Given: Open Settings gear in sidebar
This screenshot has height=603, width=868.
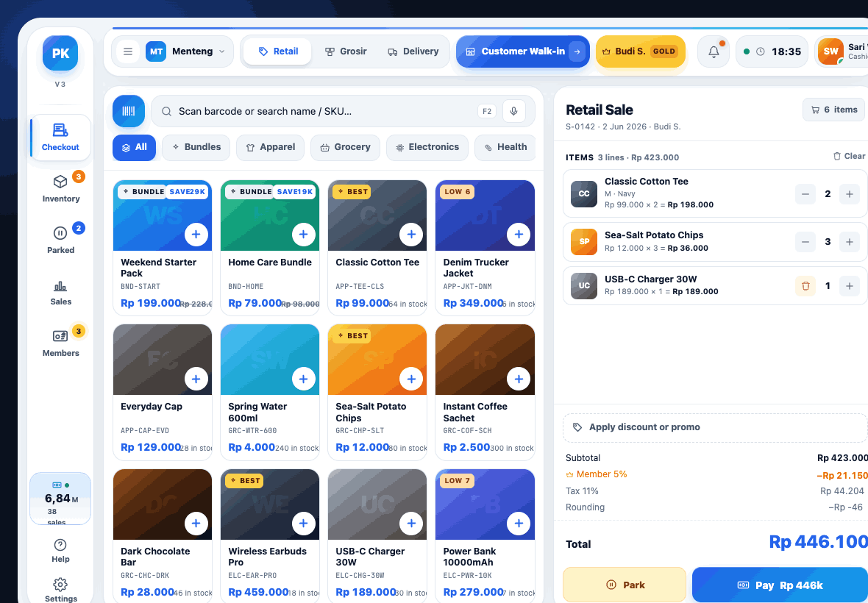Looking at the screenshot, I should [60, 590].
